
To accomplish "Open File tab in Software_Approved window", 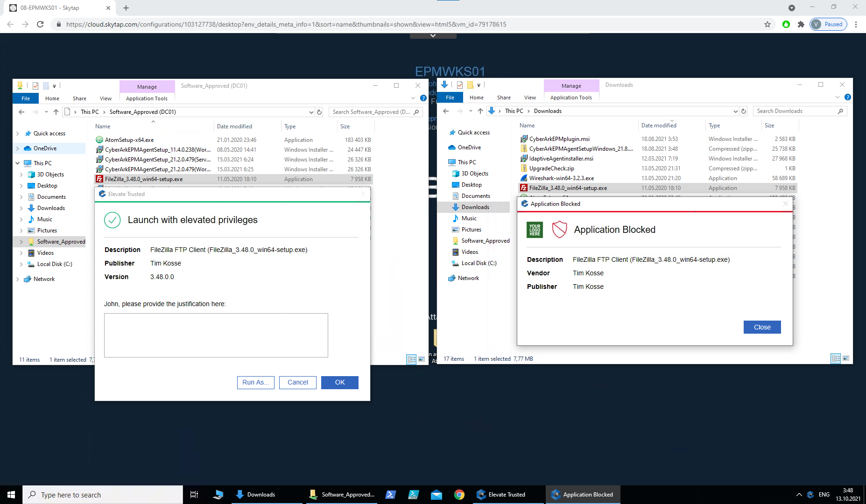I will 26,98.
